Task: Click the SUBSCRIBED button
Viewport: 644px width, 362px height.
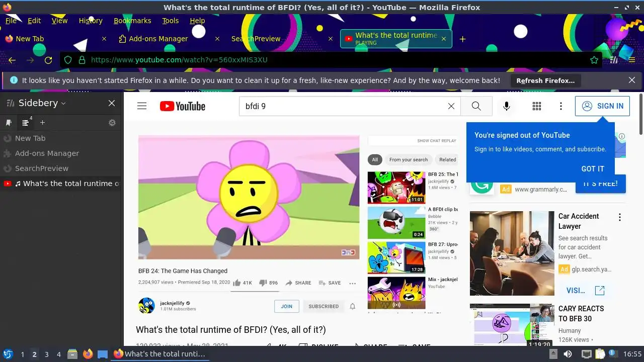Action: (324, 306)
